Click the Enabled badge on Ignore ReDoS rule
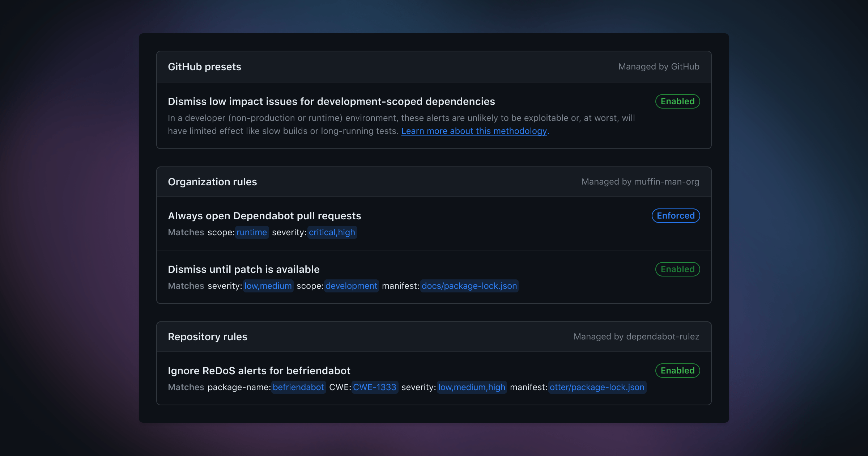 677,371
